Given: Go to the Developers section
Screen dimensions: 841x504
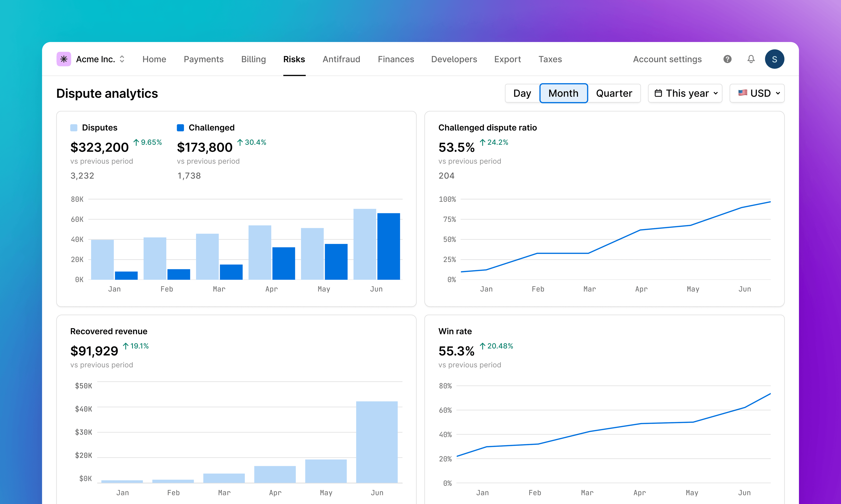Looking at the screenshot, I should coord(454,59).
